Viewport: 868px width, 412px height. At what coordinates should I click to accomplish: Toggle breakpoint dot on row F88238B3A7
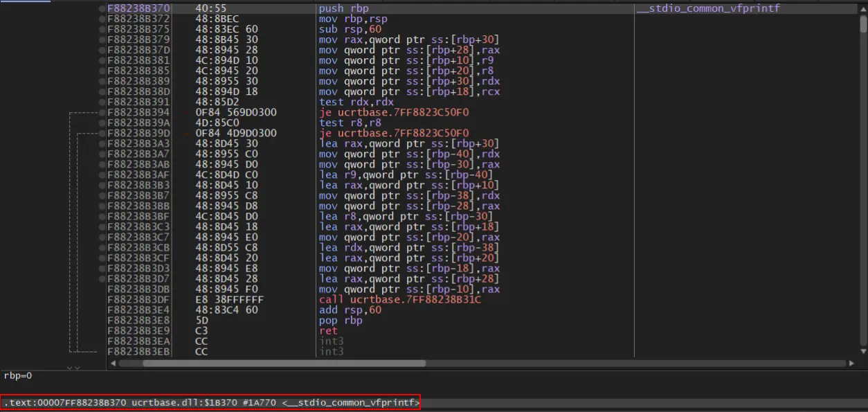pos(102,154)
